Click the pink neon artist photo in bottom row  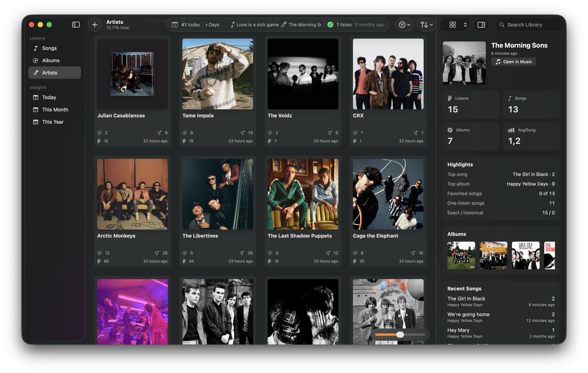coord(132,312)
